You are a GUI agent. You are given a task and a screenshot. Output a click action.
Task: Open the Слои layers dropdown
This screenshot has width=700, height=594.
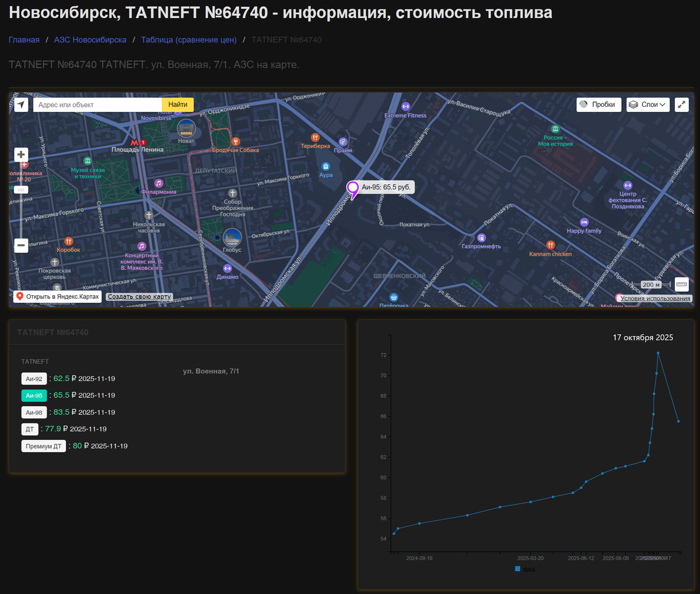pyautogui.click(x=648, y=104)
